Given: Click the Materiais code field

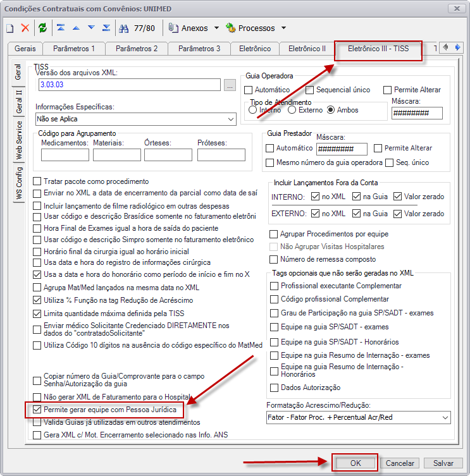Looking at the screenshot, I should pyautogui.click(x=117, y=155).
